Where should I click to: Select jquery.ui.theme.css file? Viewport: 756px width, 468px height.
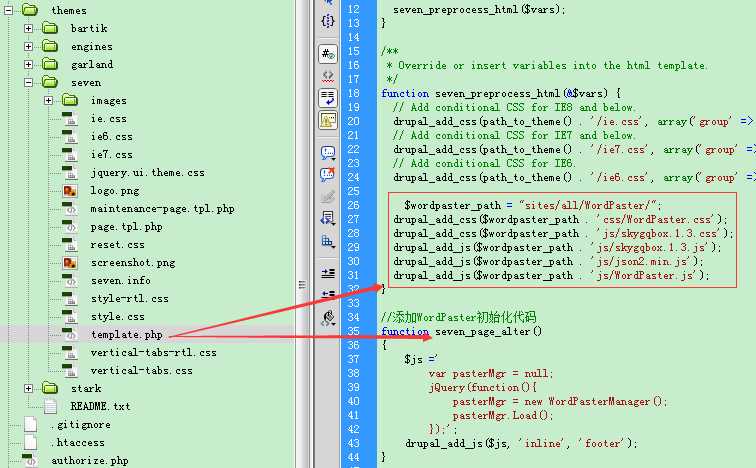point(148,173)
